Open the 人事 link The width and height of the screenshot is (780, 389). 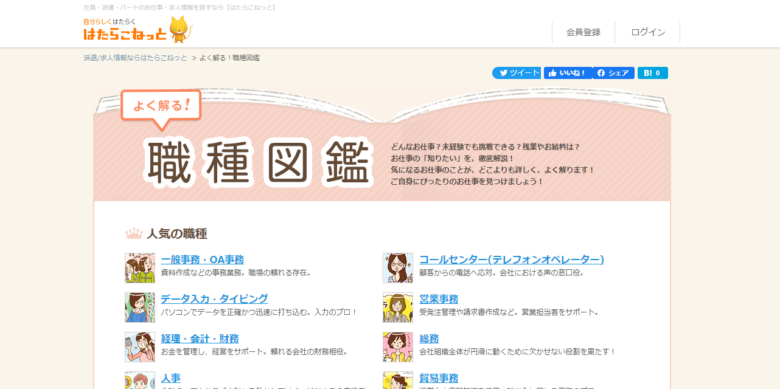pyautogui.click(x=171, y=378)
